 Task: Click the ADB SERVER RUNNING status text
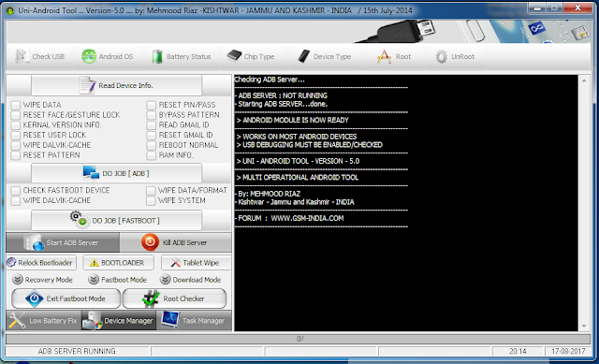[77, 351]
